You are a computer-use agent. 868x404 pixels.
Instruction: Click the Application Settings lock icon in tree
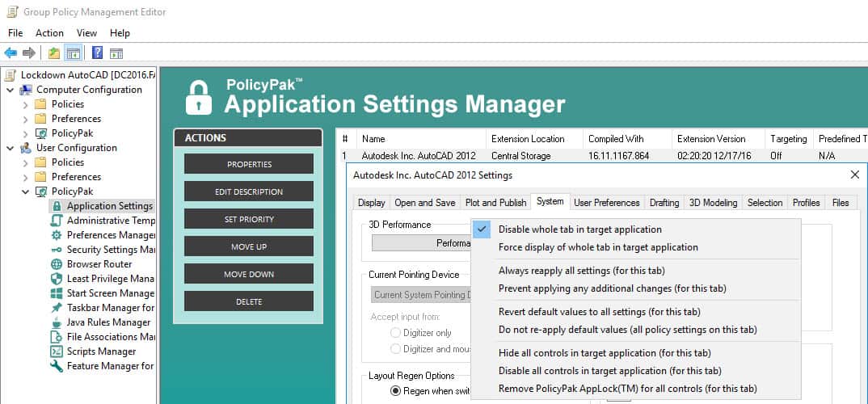57,206
